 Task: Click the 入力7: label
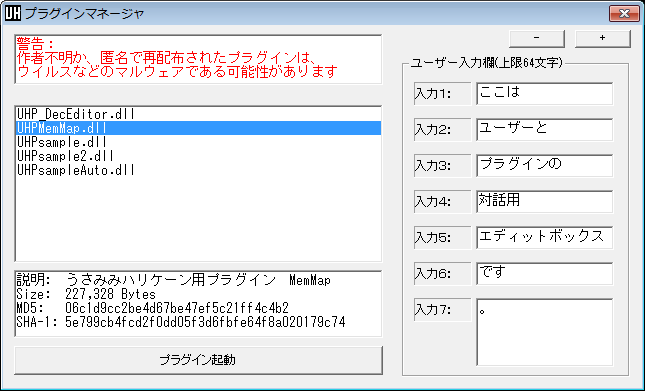coord(442,310)
